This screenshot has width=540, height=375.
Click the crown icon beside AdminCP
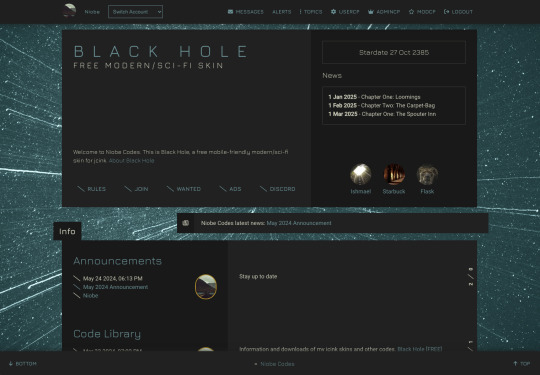371,12
